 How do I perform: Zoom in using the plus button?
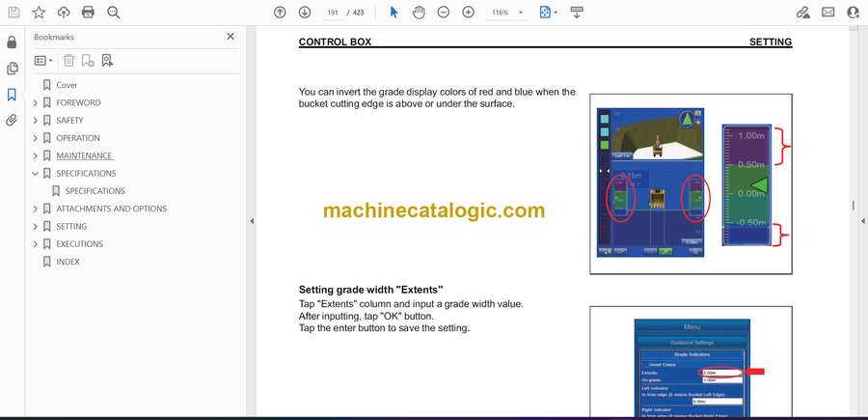tap(469, 13)
